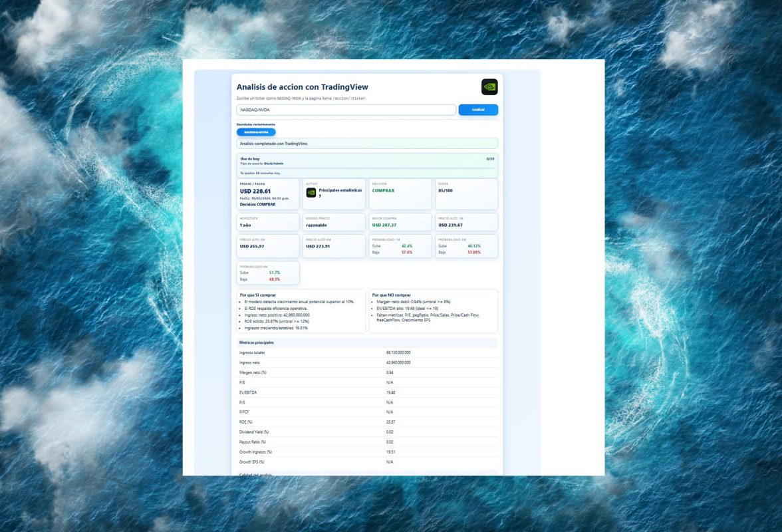This screenshot has width=782, height=532.
Task: Click the 'ROE solido: 25.87%' bullet
Action: [277, 322]
